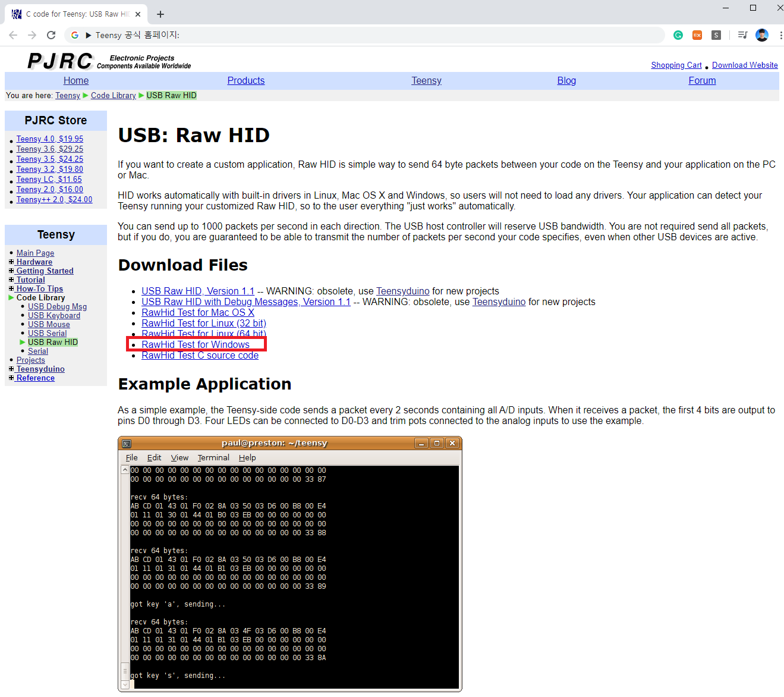Open Chrome three-dot menu
The height and width of the screenshot is (697, 784).
[780, 35]
